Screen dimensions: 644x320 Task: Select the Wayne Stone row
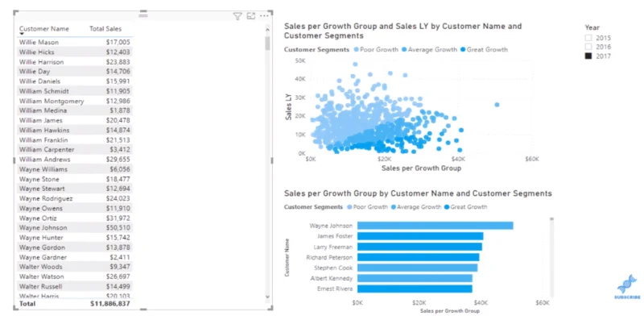click(x=75, y=179)
